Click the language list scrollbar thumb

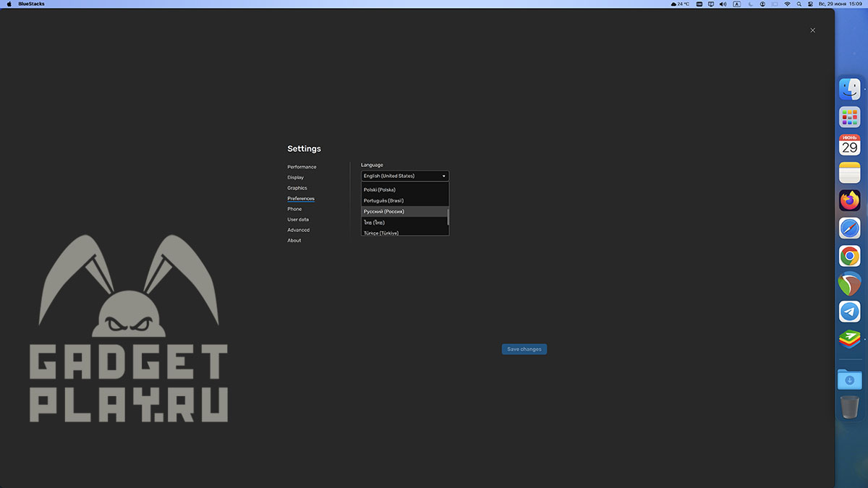click(448, 217)
